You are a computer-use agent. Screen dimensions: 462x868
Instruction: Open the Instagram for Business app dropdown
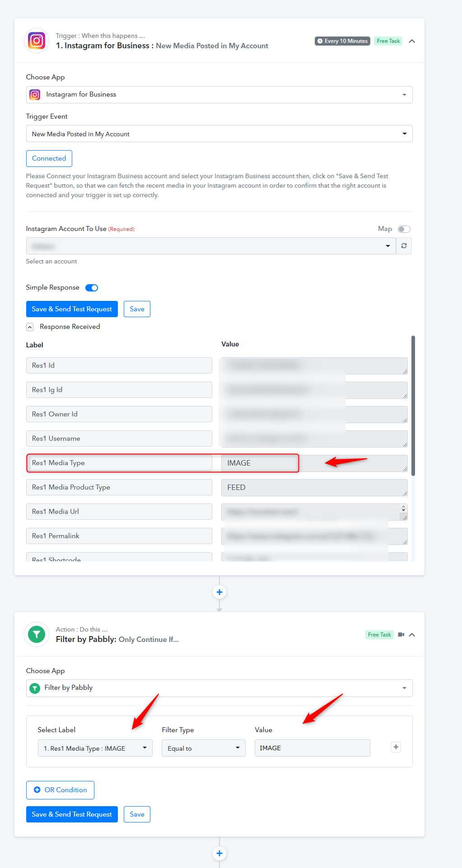pos(219,95)
